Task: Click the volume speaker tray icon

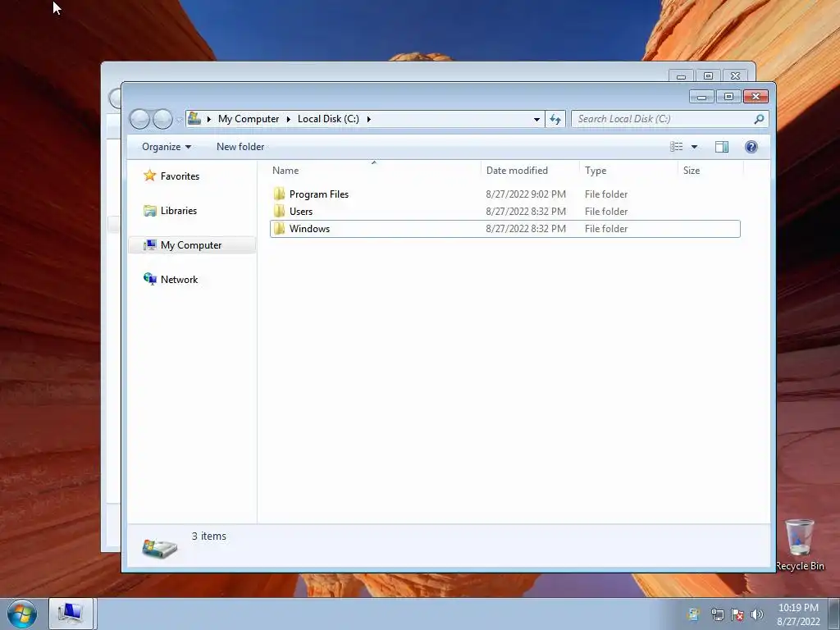Action: tap(757, 614)
